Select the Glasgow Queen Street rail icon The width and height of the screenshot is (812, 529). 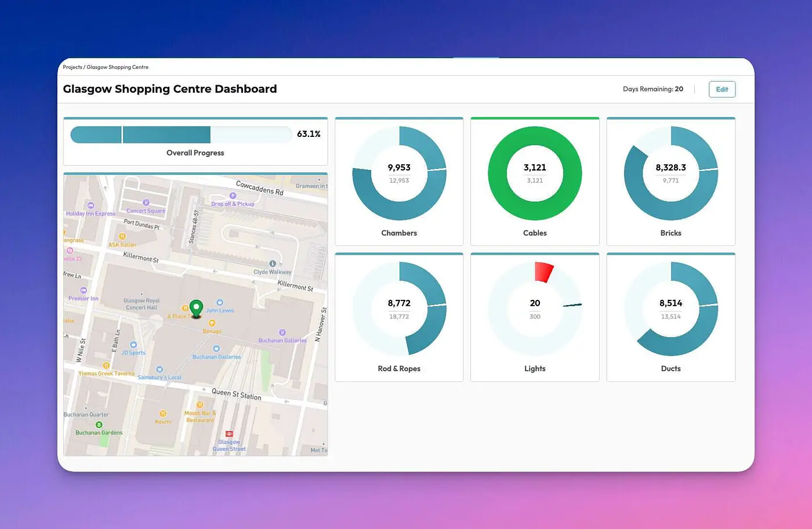229,434
